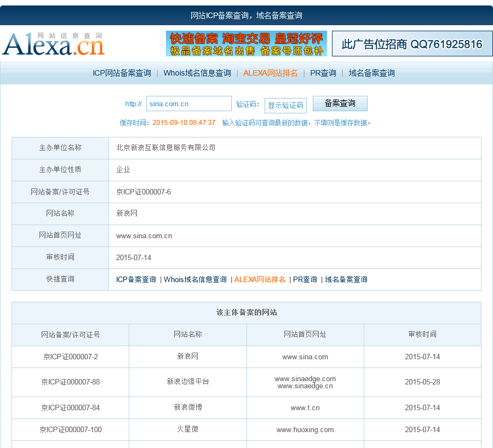Select site name 新浪边缘平台

(x=188, y=382)
